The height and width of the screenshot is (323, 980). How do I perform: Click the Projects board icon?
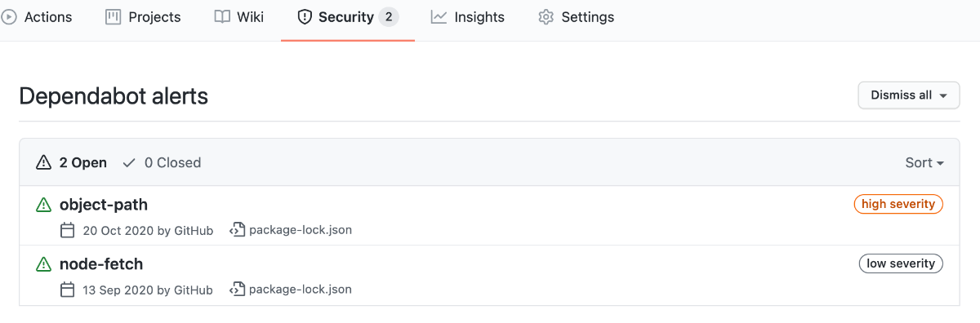pyautogui.click(x=114, y=16)
